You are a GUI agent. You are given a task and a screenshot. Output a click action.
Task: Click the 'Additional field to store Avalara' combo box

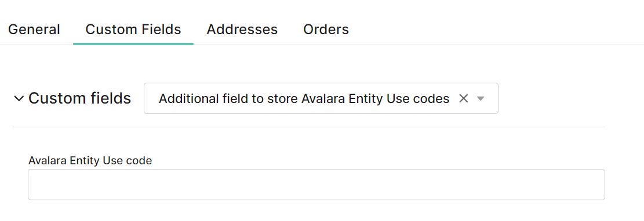pyautogui.click(x=321, y=98)
